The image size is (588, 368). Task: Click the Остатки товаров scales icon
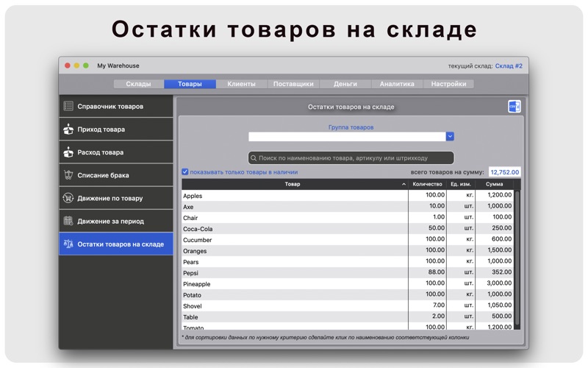68,244
